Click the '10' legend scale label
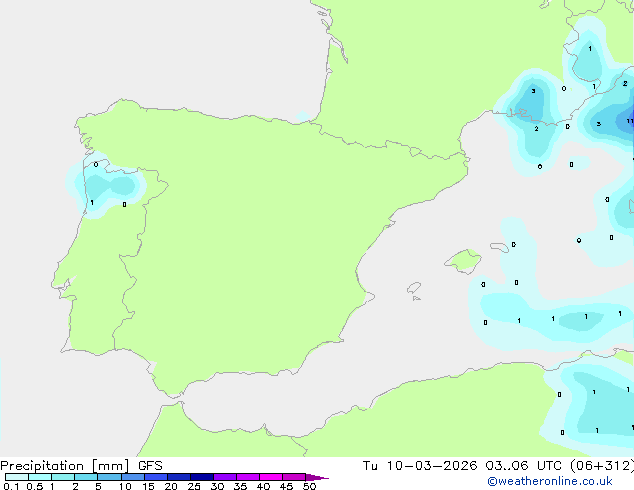This screenshot has width=634, height=490. [125, 486]
